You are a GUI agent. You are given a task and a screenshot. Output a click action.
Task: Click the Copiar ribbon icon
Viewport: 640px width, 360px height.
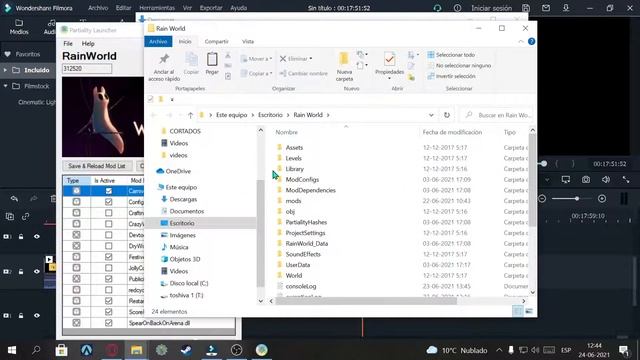191,60
